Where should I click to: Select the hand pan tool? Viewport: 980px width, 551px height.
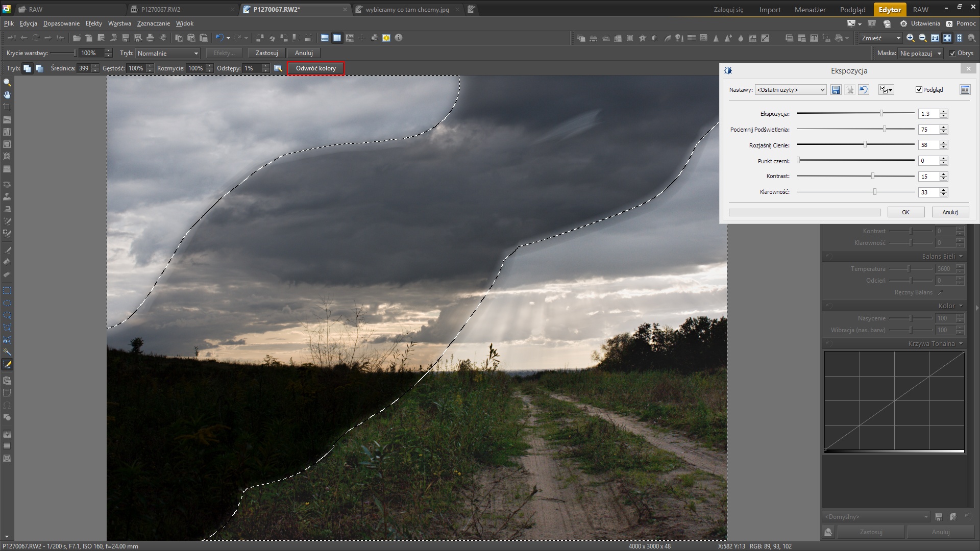coord(7,95)
